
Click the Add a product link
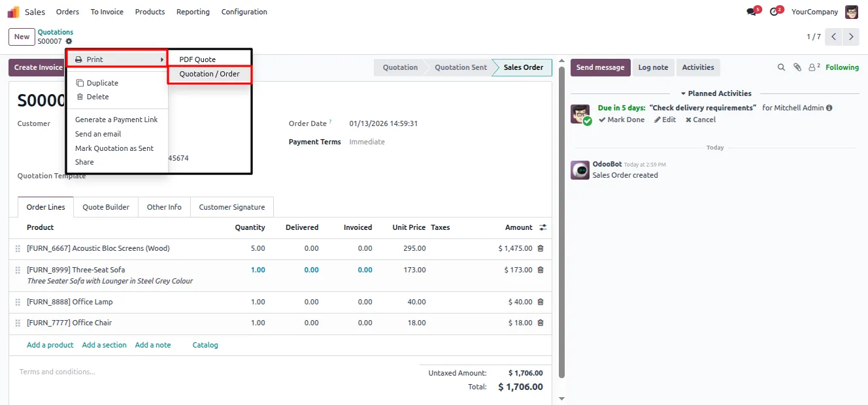[50, 345]
